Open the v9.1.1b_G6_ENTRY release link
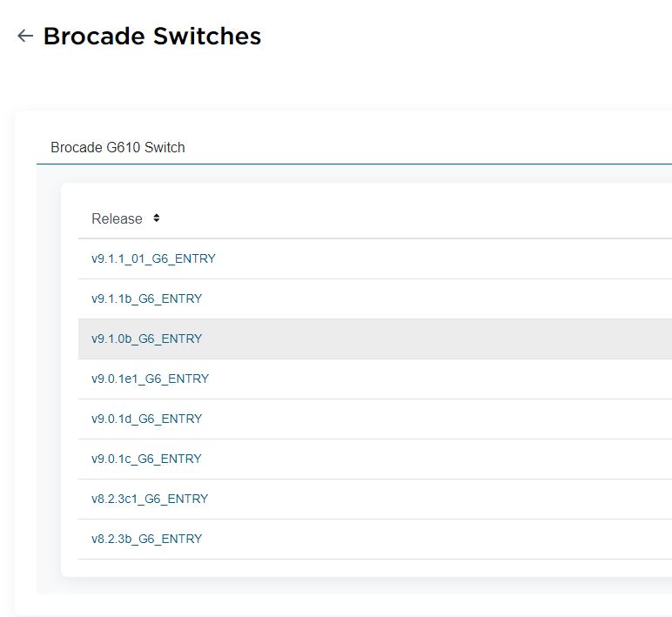 tap(146, 298)
